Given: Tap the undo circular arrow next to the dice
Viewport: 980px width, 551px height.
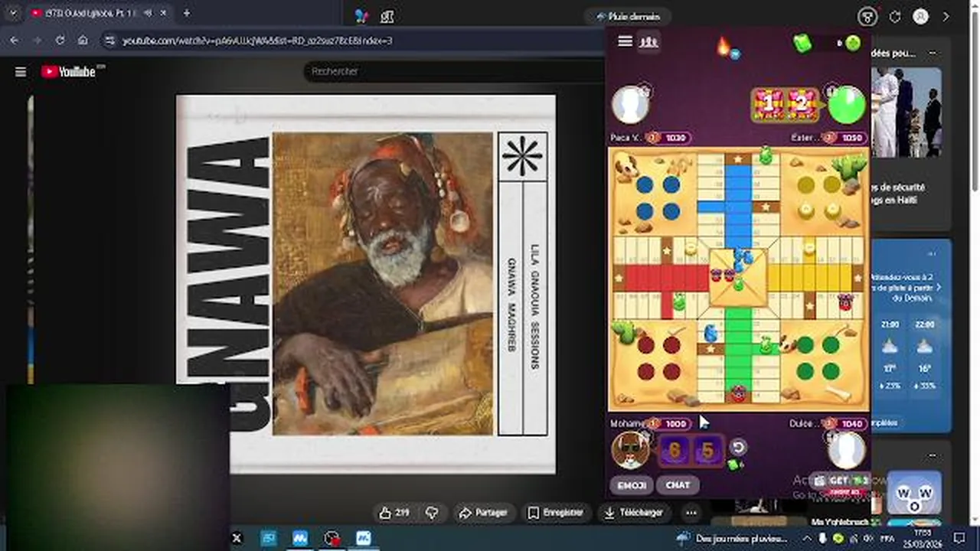Looking at the screenshot, I should [x=738, y=447].
